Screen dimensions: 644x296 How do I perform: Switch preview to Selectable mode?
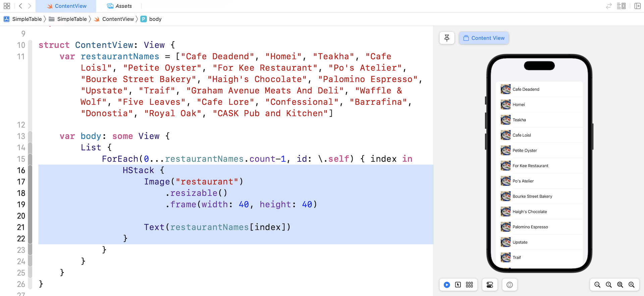click(x=458, y=285)
